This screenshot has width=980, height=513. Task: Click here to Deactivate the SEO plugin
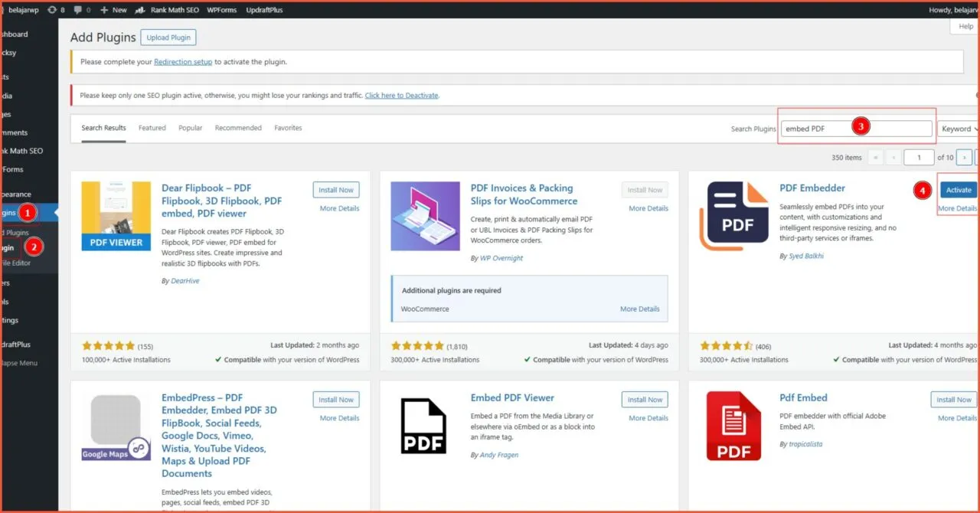click(401, 95)
